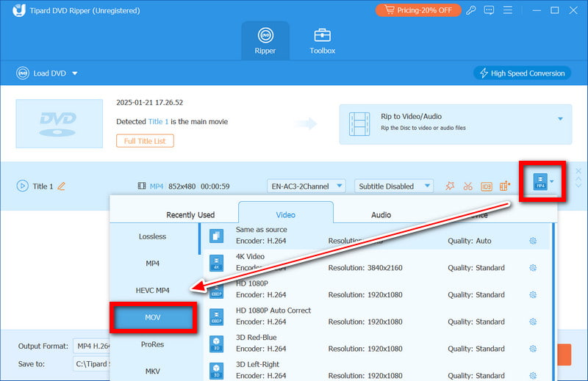
Task: Open the Title 1 link
Action: (x=158, y=121)
